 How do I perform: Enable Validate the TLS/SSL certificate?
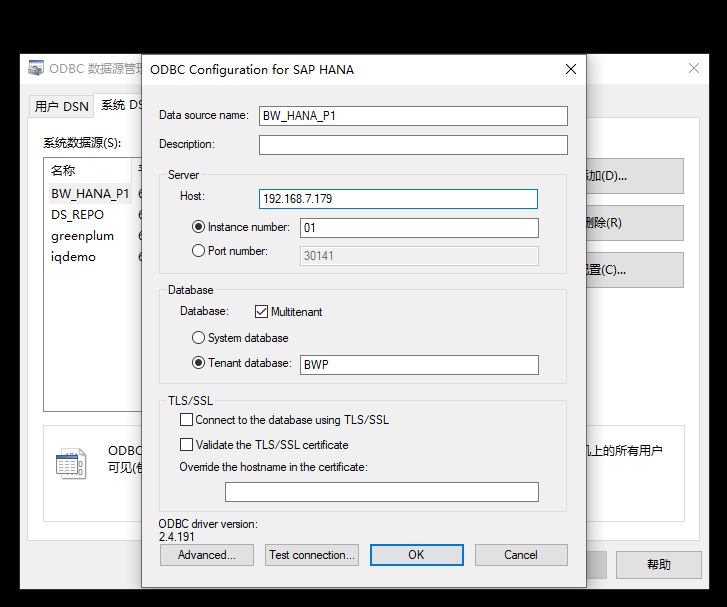186,445
